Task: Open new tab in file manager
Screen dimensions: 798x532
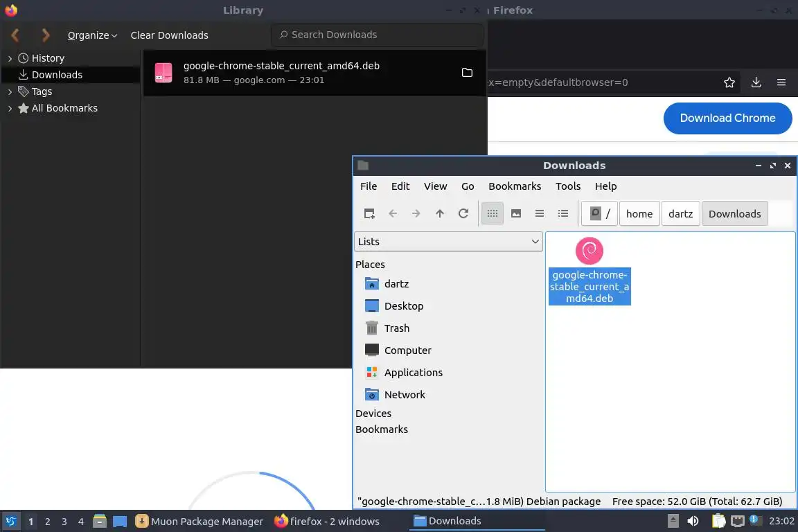Action: tap(369, 214)
